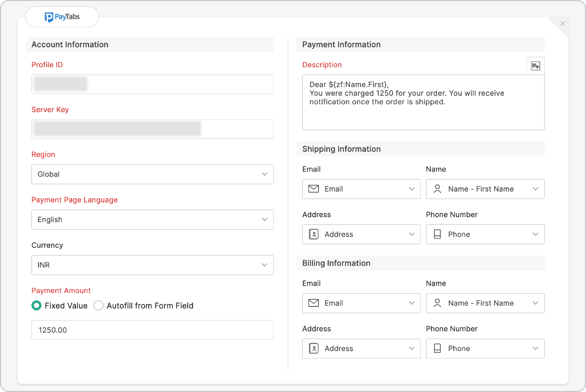Click the phone icon in Shipping Phone Number field
Image resolution: width=586 pixels, height=392 pixels.
(437, 234)
